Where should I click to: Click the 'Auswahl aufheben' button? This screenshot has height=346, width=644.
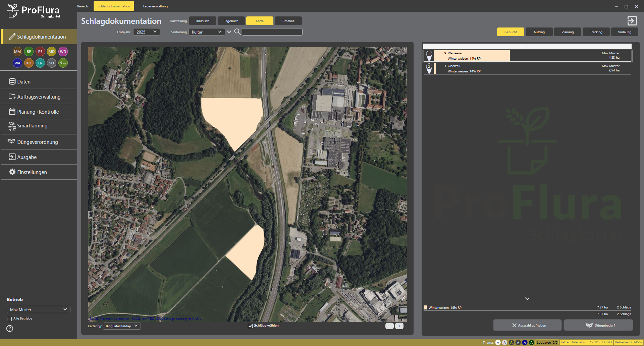pyautogui.click(x=527, y=325)
